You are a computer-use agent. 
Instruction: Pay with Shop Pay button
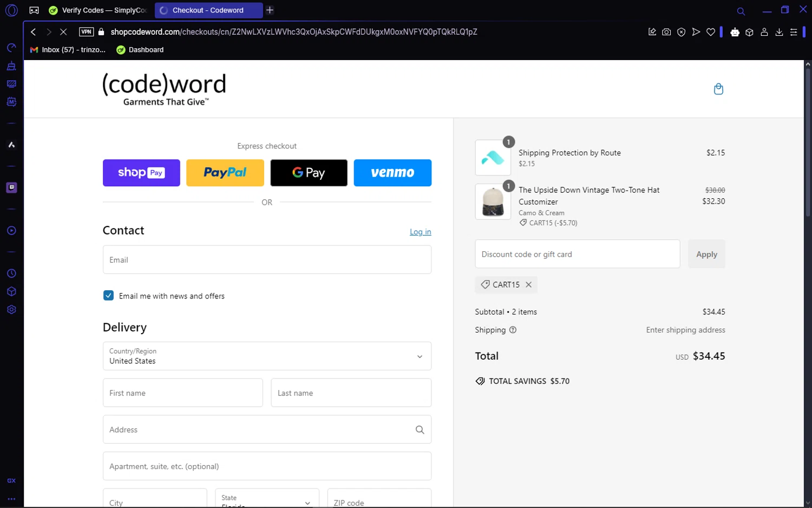(141, 173)
